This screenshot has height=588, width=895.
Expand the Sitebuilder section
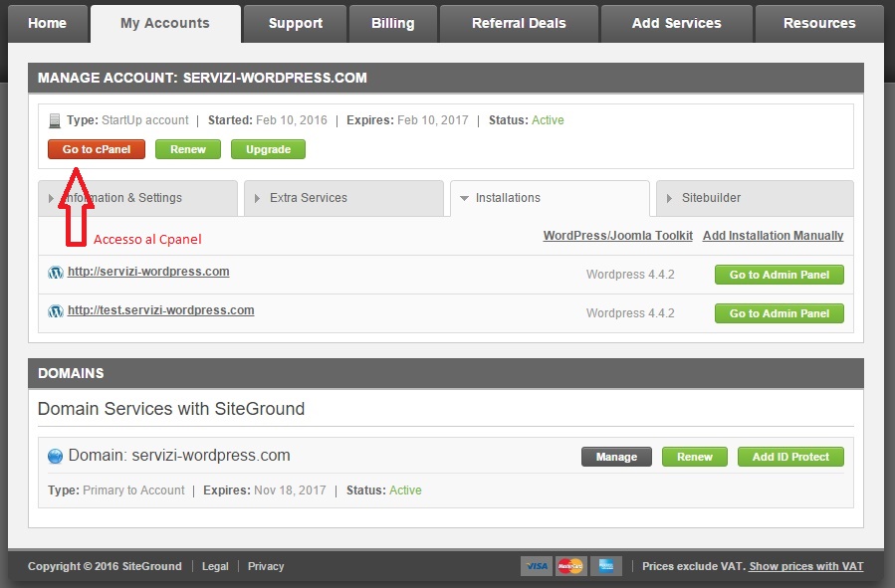[x=756, y=198]
